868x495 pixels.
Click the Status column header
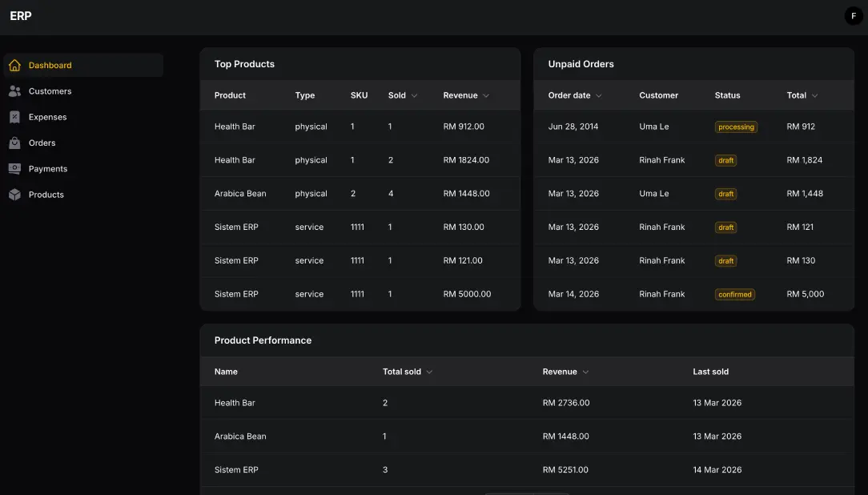[727, 95]
